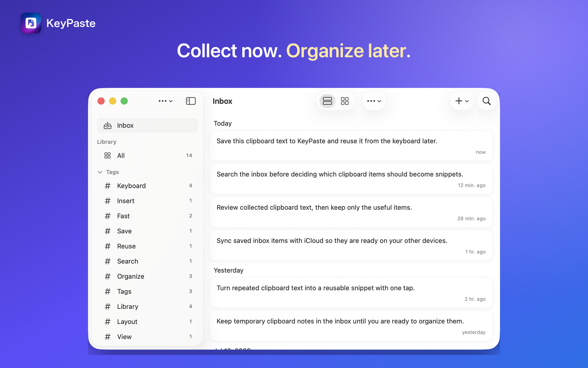Click the hash icon beside Save
The height and width of the screenshot is (368, 588).
tap(107, 231)
